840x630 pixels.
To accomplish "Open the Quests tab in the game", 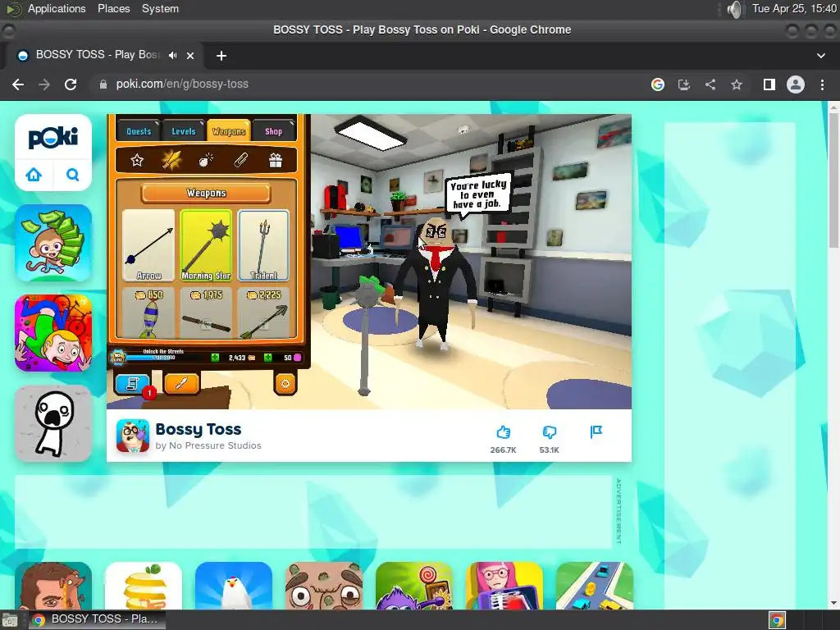I will coord(138,130).
